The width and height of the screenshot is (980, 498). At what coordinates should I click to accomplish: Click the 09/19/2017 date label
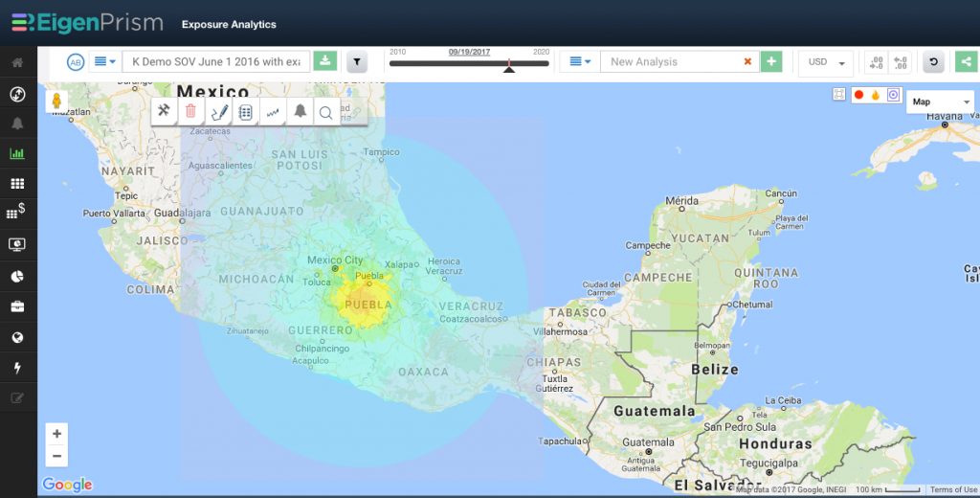tap(469, 52)
